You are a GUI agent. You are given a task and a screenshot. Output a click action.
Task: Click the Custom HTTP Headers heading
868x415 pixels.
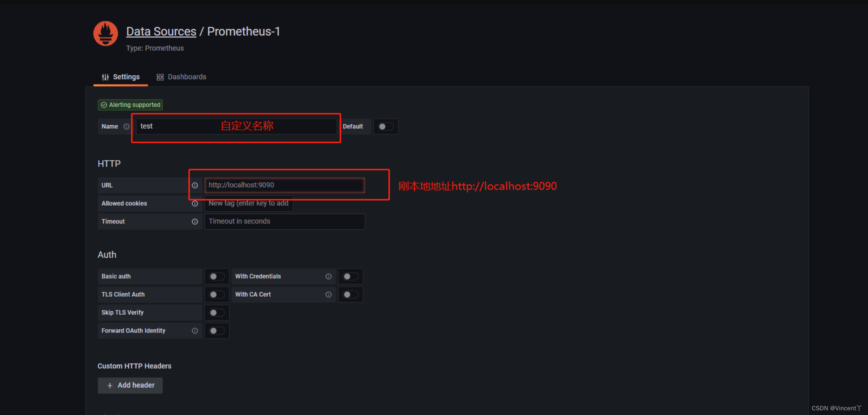[134, 366]
